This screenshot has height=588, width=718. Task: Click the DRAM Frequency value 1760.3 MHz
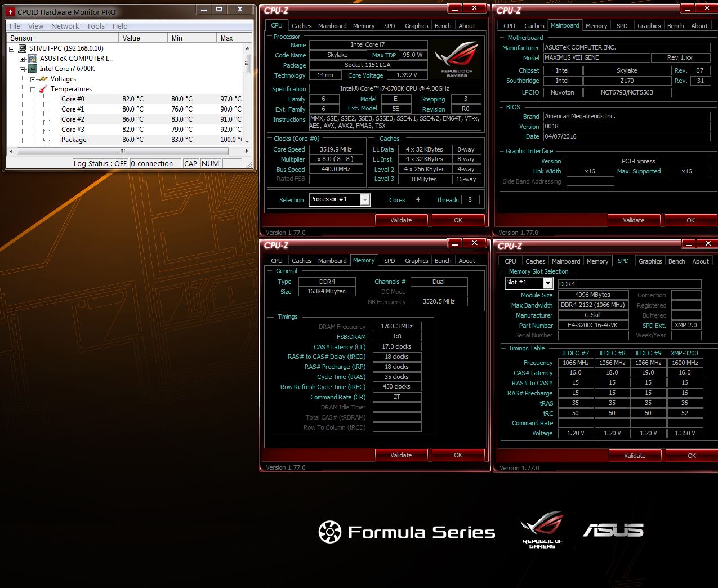pyautogui.click(x=397, y=327)
